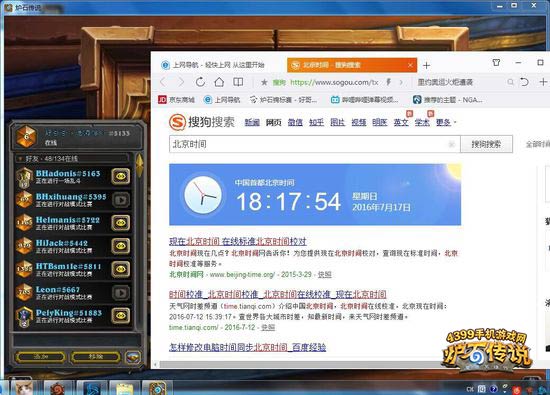This screenshot has height=395, width=550.
Task: Open first result 现在北京时间 在线标准 link
Action: 238,241
